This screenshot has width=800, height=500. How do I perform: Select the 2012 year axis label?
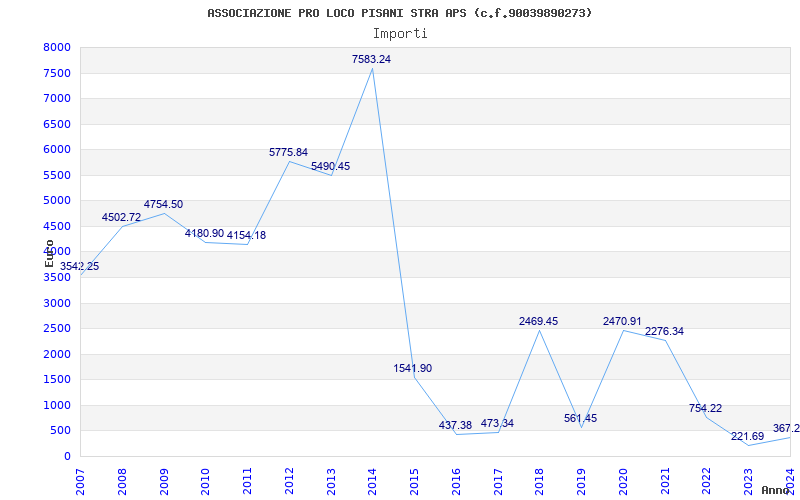coord(289,481)
